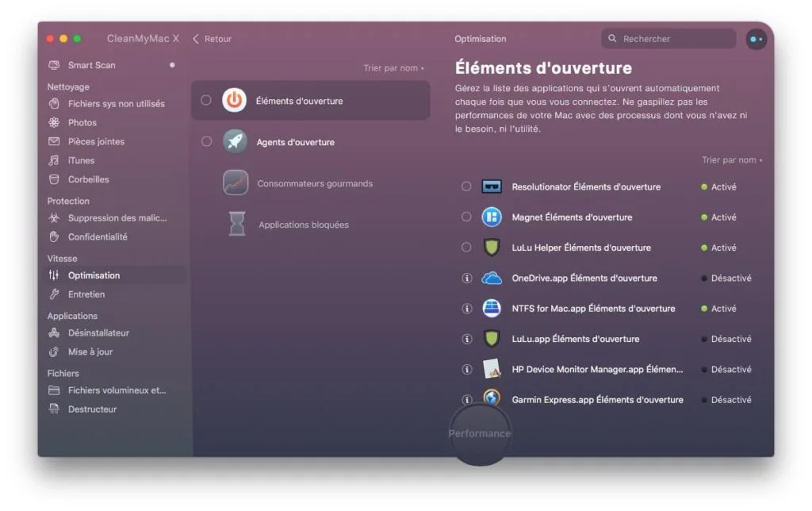Check the Resolutionator item checkbox
The height and width of the screenshot is (511, 812).
click(x=466, y=186)
